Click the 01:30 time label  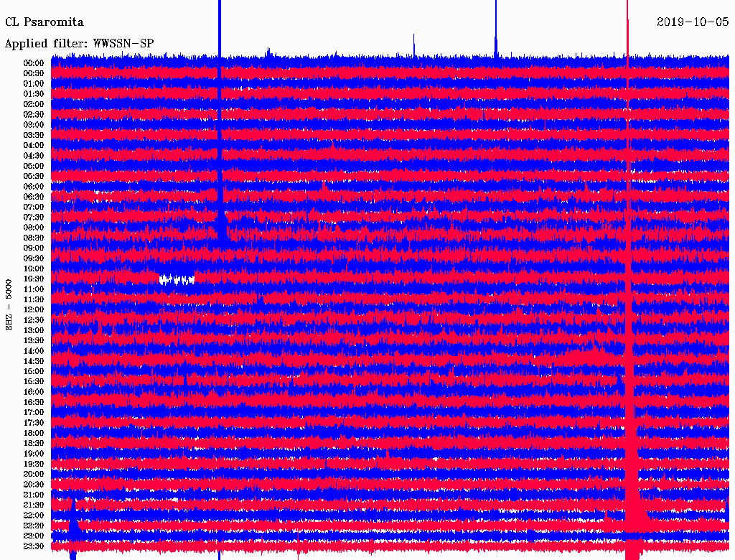[x=34, y=94]
